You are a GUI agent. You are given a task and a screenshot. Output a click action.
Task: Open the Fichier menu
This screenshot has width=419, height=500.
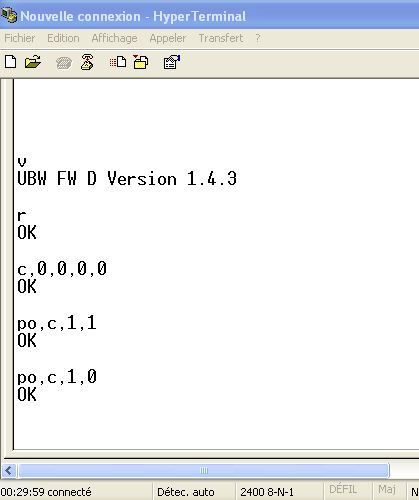(x=20, y=38)
